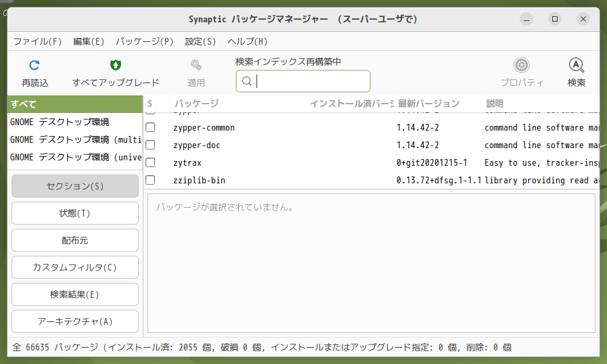Open プロパティ properties icon
The width and height of the screenshot is (607, 364).
click(x=522, y=65)
